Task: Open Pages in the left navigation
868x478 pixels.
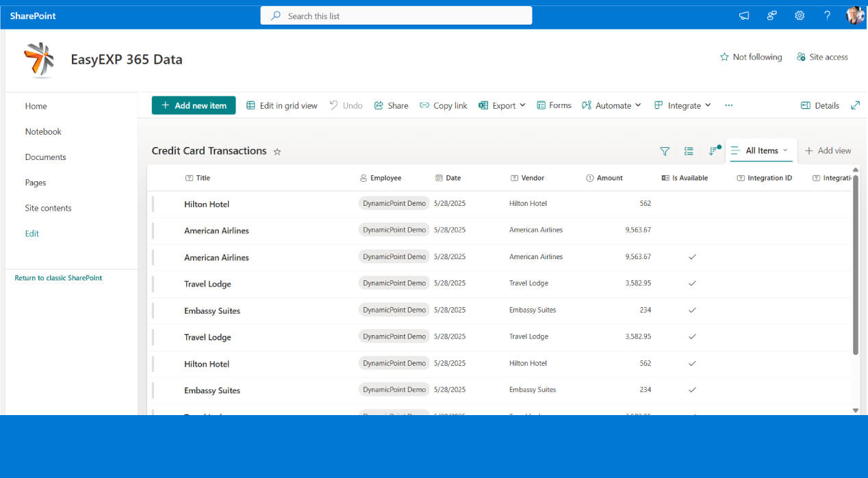Action: [x=36, y=183]
